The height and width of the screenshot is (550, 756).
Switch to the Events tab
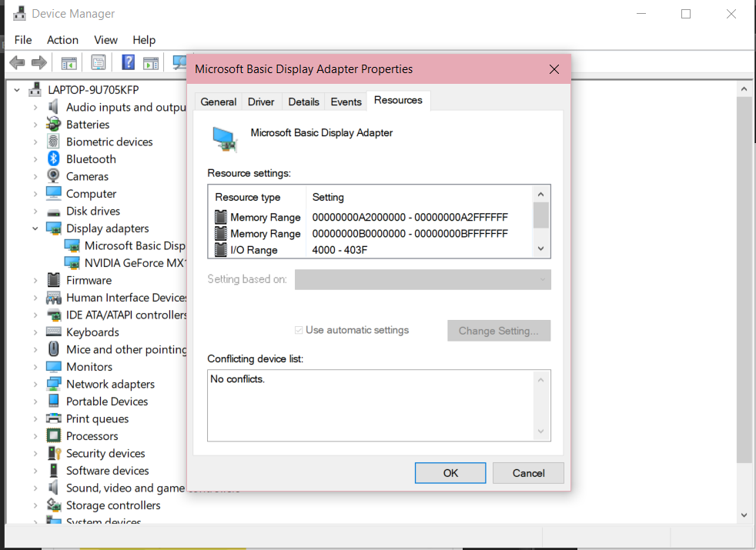(x=346, y=102)
